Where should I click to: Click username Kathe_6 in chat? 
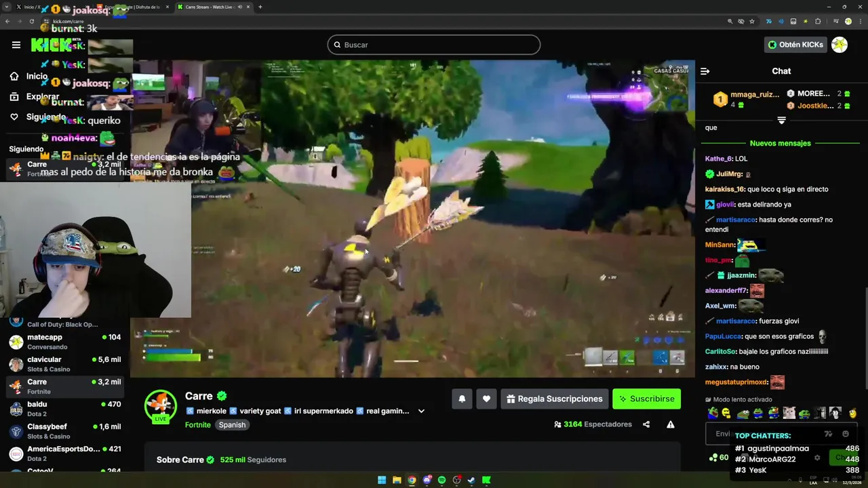tap(719, 159)
